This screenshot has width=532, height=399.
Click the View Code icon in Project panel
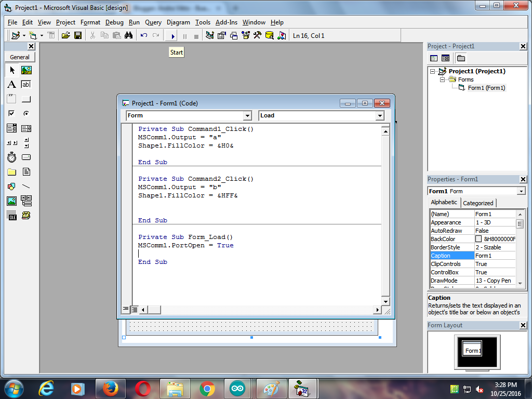point(434,58)
